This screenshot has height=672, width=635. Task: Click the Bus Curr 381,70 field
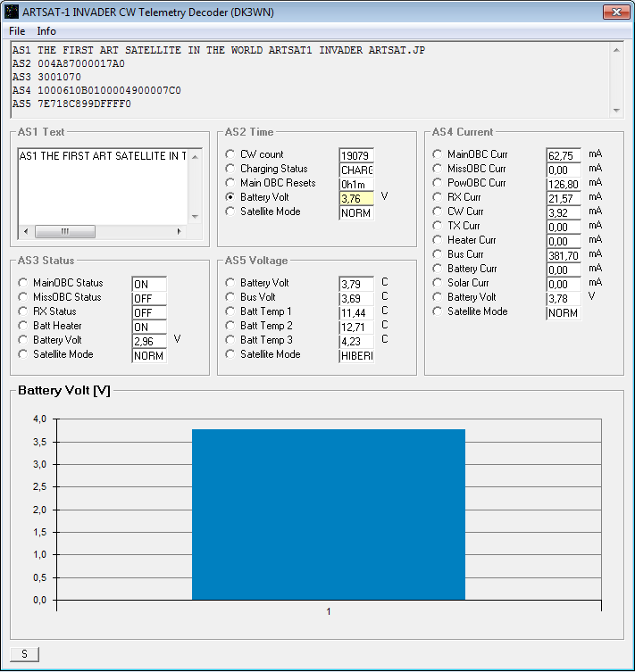[x=564, y=255]
